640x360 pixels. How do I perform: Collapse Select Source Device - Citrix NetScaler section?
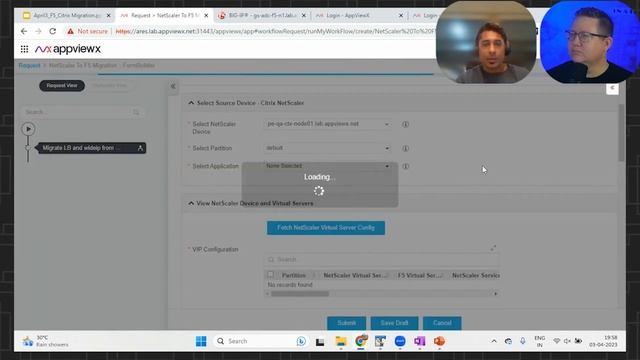point(191,103)
